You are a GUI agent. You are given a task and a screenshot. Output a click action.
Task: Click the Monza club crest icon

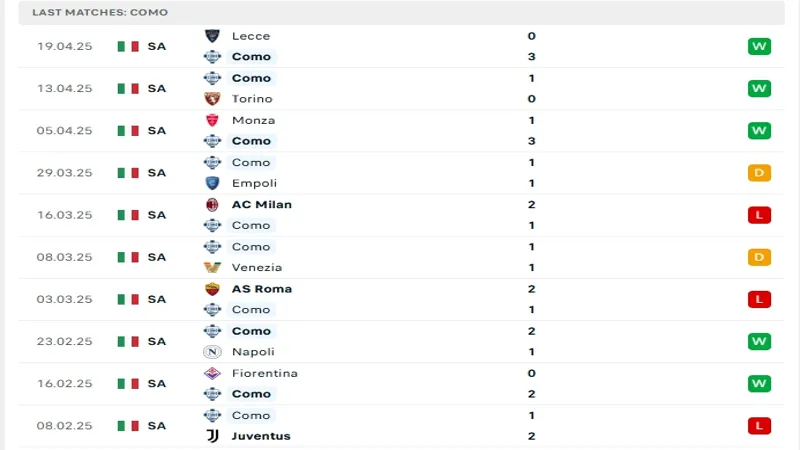[x=212, y=120]
